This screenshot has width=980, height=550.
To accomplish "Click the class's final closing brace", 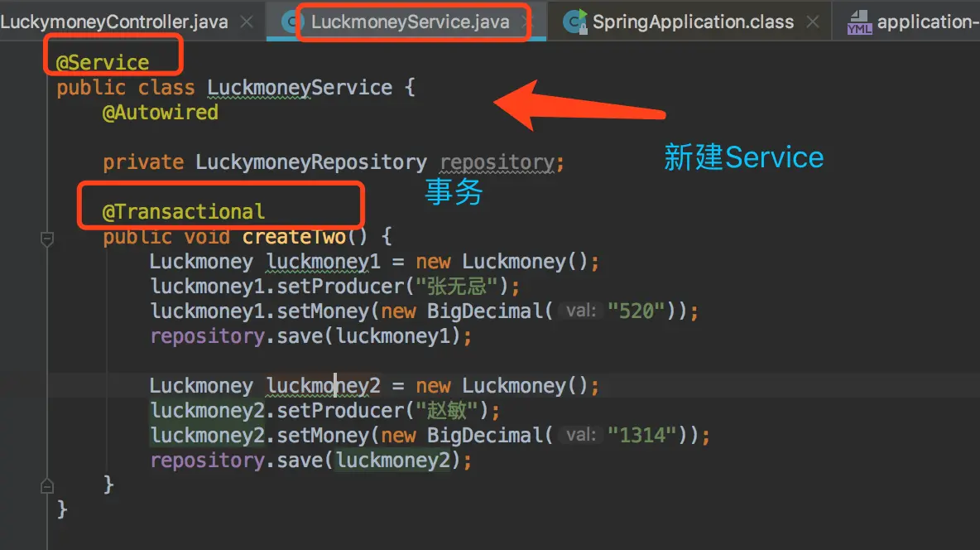I will [x=62, y=509].
